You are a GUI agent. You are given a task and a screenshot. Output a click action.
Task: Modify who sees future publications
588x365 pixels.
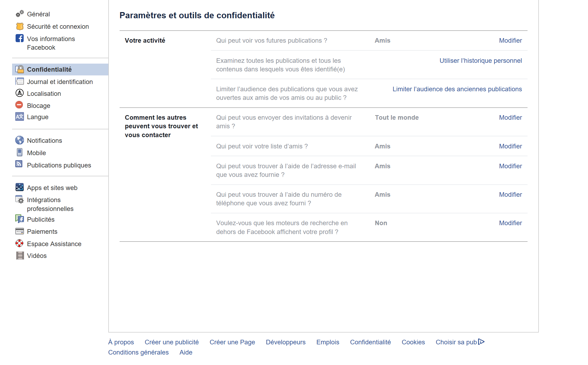[510, 41]
